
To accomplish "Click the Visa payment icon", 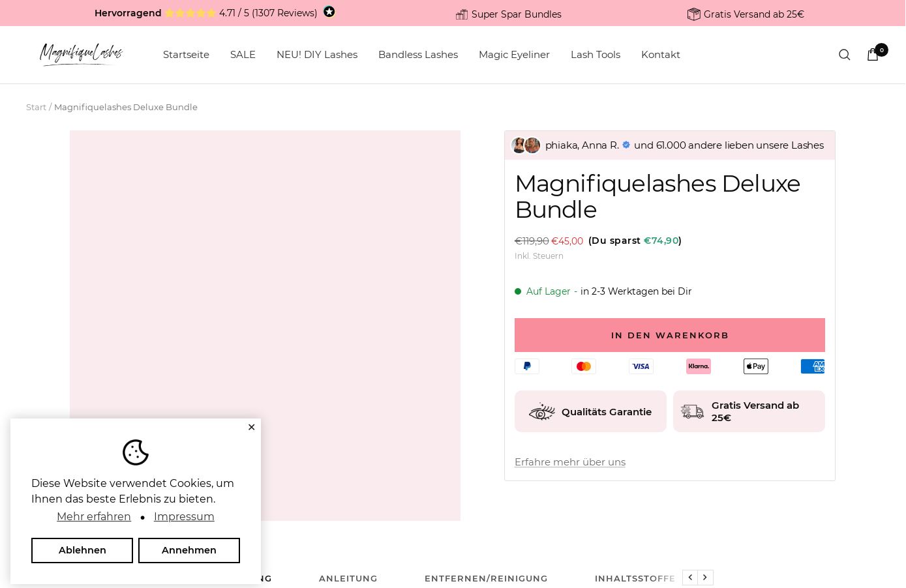I will tap(641, 366).
